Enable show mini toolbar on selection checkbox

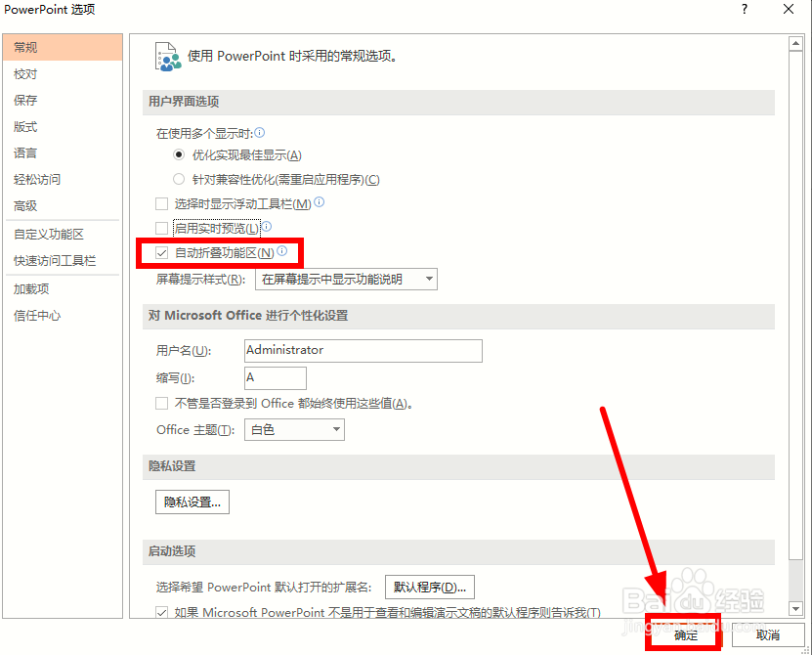[x=161, y=203]
